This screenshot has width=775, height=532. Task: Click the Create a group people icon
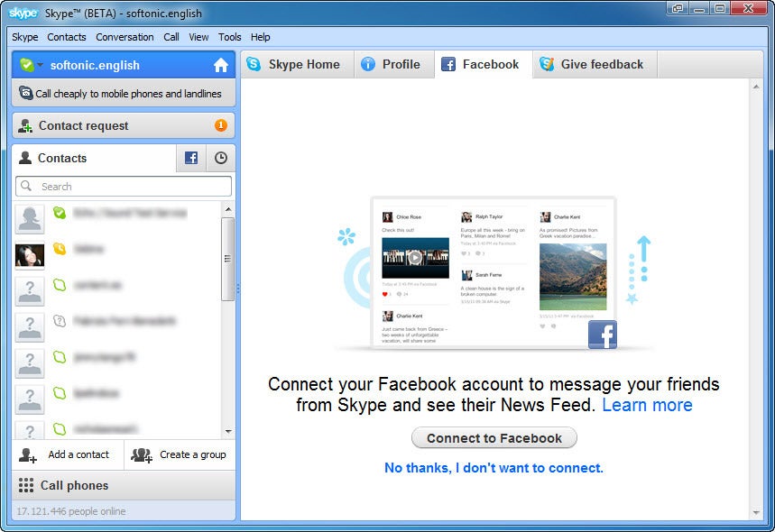pos(142,455)
